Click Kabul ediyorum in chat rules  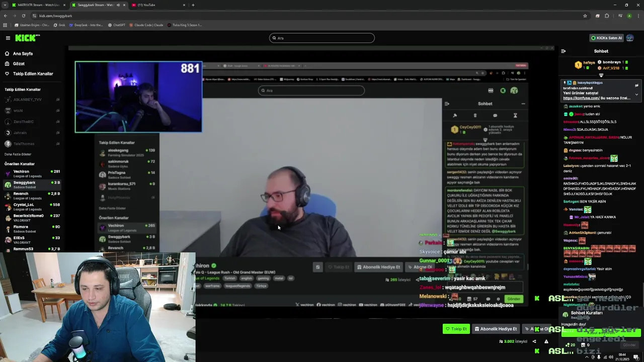tap(601, 332)
